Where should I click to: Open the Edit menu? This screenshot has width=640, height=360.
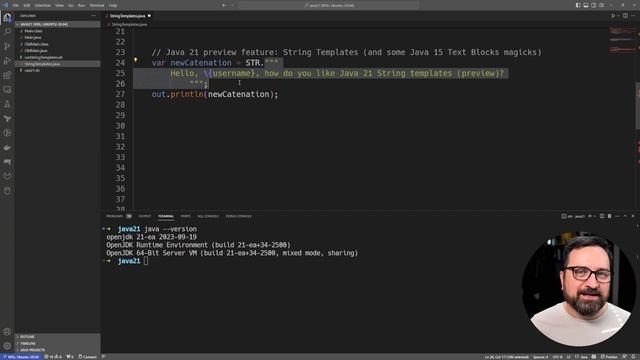(27, 5)
